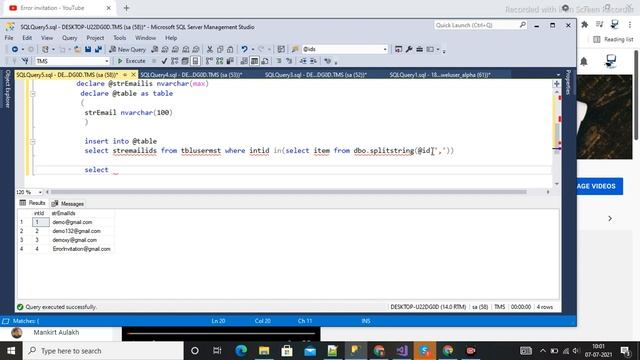Switch to the SQLQuery3.sql tab
The width and height of the screenshot is (640, 360).
[x=316, y=75]
